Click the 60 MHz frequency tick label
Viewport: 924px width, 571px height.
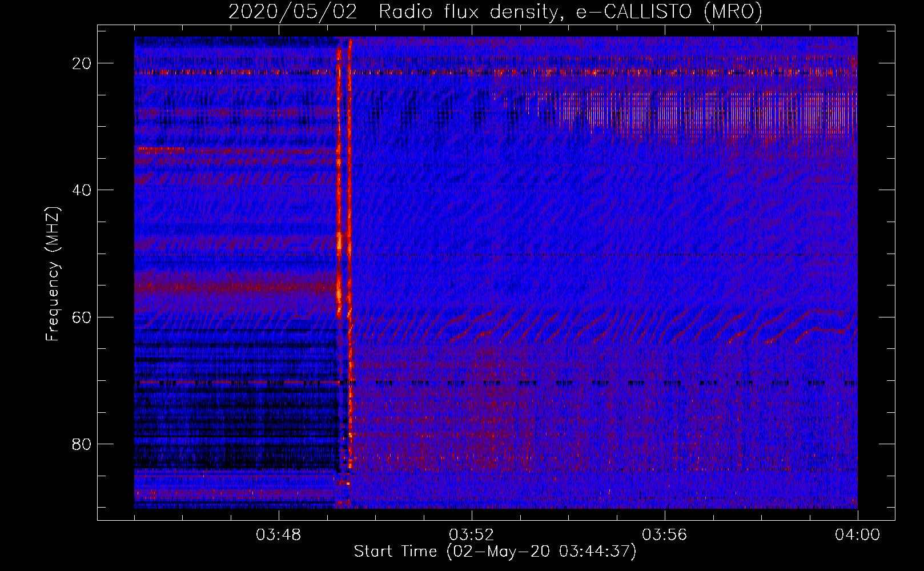82,317
